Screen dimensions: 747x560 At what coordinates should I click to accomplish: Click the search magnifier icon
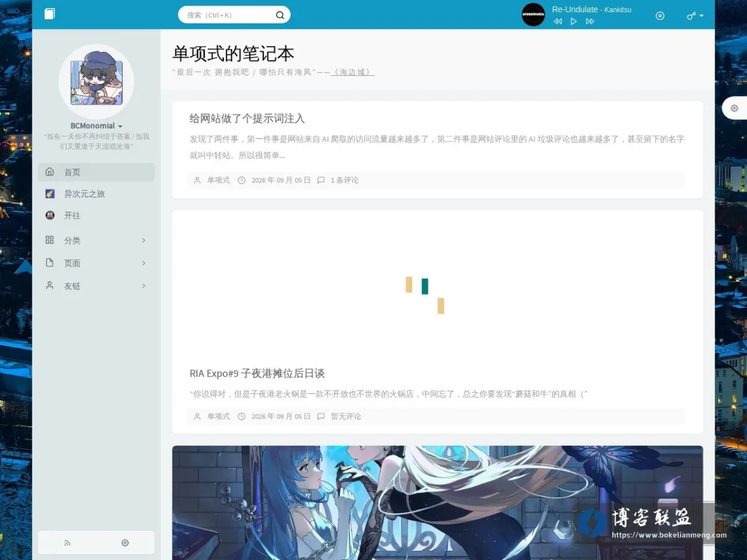[280, 15]
